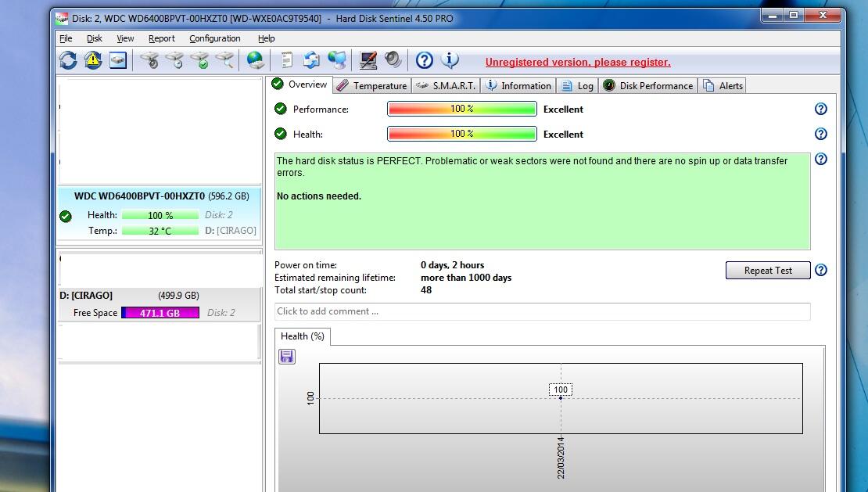Click the help icon next to Repeat Test
The width and height of the screenshot is (868, 492).
pos(821,270)
